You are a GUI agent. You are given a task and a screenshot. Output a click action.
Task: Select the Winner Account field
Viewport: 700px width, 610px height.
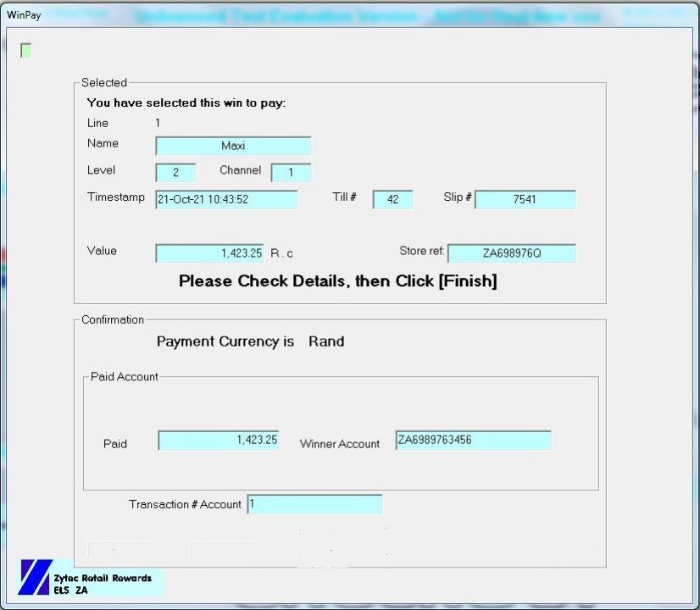tap(473, 441)
